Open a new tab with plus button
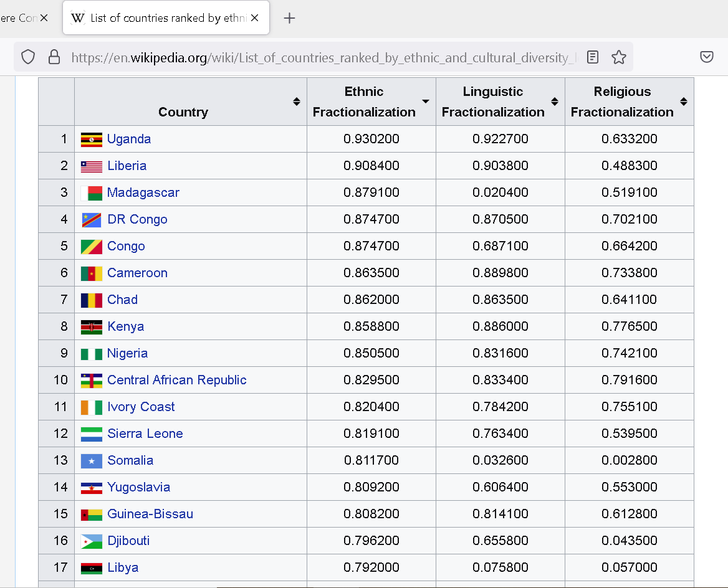The image size is (728, 588). click(289, 18)
